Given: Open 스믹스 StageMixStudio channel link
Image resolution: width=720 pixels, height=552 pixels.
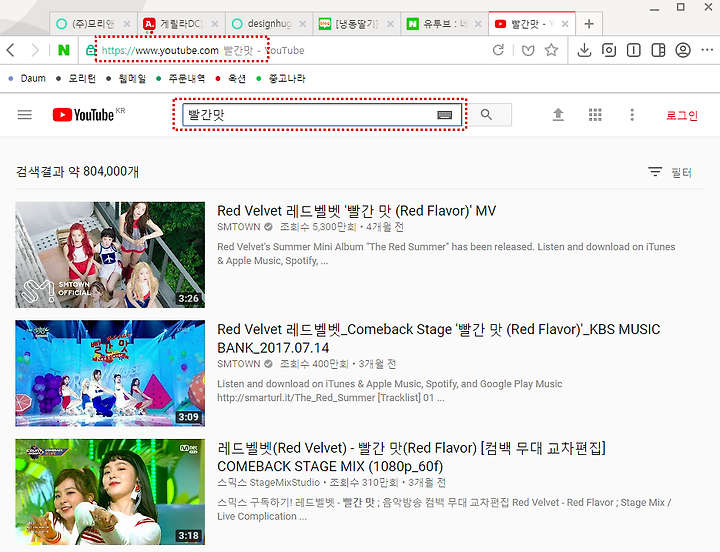Looking at the screenshot, I should pyautogui.click(x=268, y=483).
